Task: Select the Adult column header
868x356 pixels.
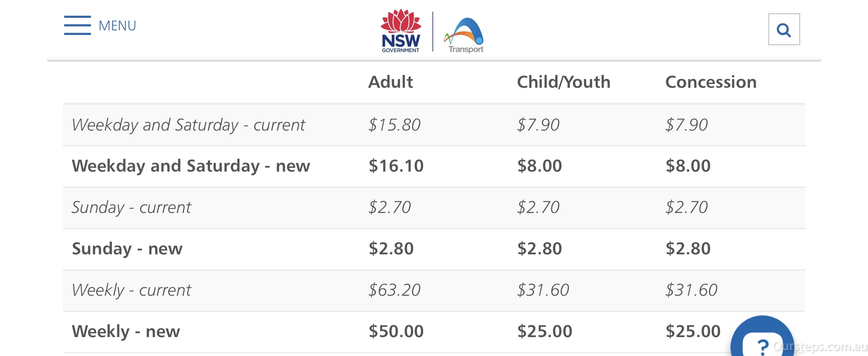Action: 390,82
